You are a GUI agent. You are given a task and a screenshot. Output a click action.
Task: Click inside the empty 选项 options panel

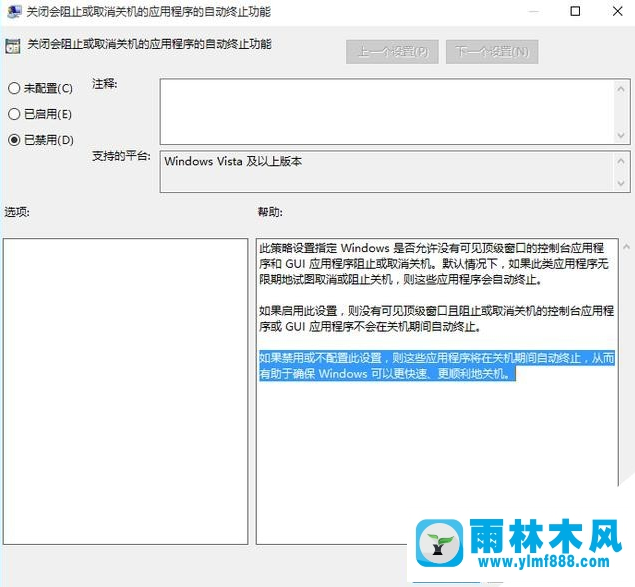click(126, 391)
